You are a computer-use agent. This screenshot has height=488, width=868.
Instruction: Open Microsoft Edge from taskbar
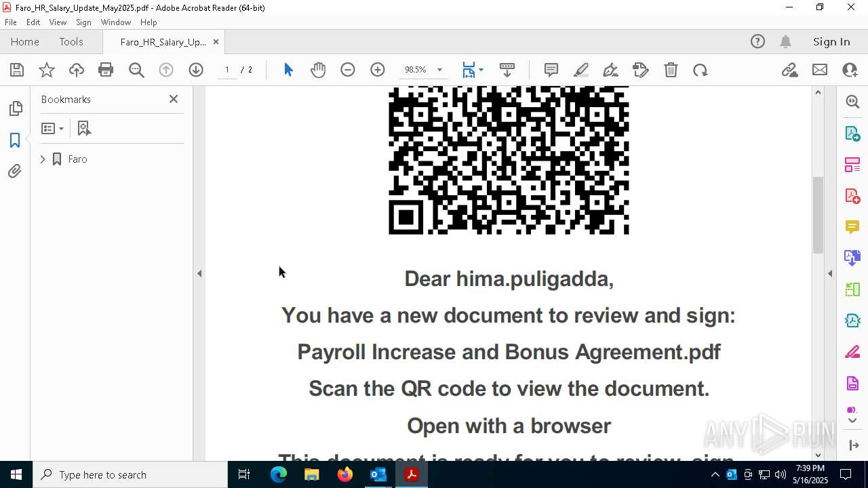point(279,474)
